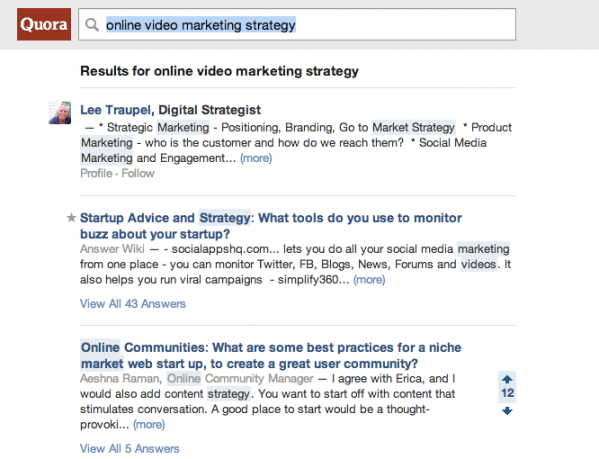Follow Lee Traupel

coord(138,173)
